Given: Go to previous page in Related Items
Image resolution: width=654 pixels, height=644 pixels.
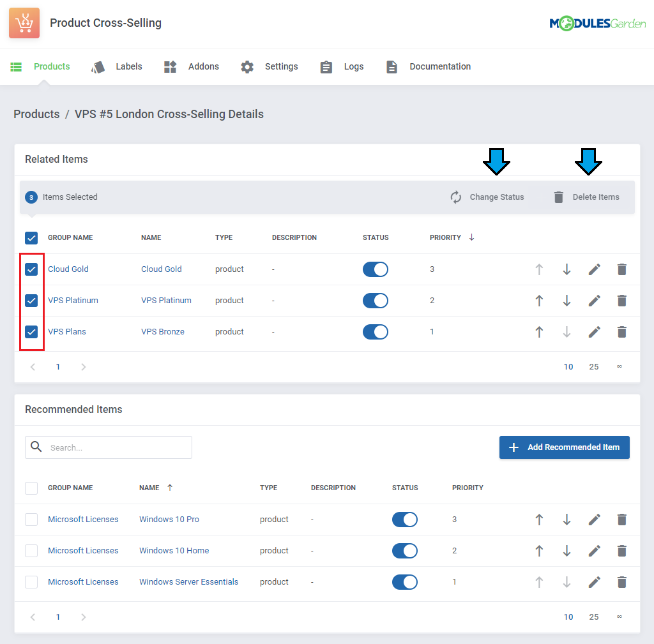Looking at the screenshot, I should pos(33,367).
